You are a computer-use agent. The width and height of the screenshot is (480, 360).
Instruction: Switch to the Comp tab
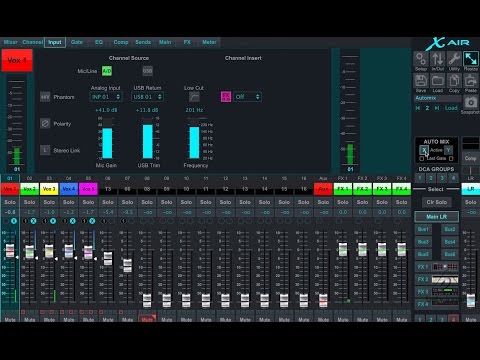[x=121, y=42]
